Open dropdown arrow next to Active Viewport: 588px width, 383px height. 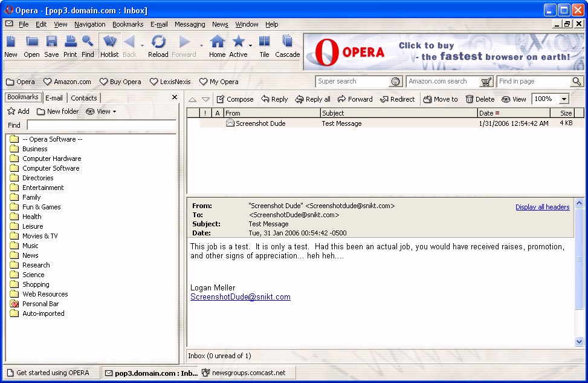tap(250, 46)
